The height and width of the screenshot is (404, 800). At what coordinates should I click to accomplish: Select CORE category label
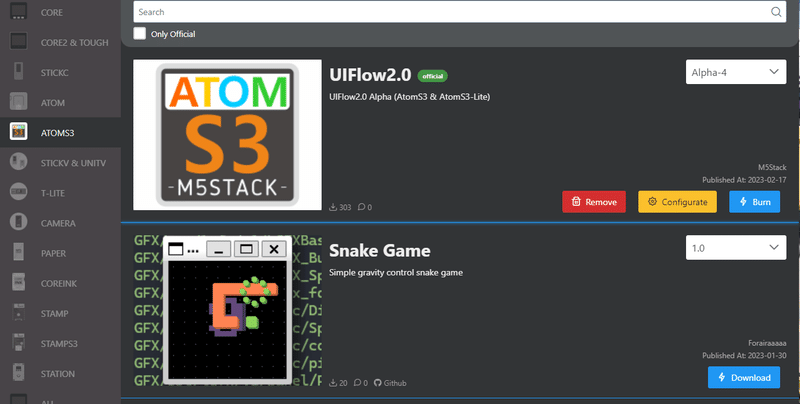tap(52, 12)
